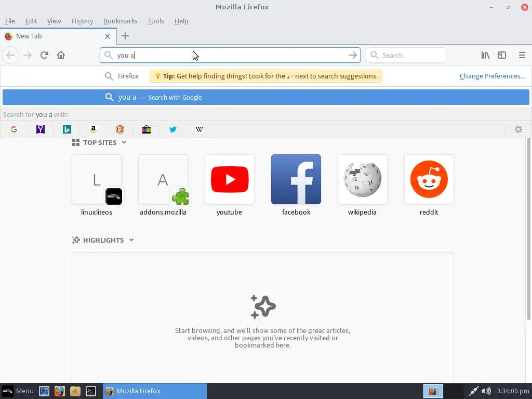Viewport: 532px width, 399px height.
Task: Open the Firefox home page icon
Action: coord(61,55)
